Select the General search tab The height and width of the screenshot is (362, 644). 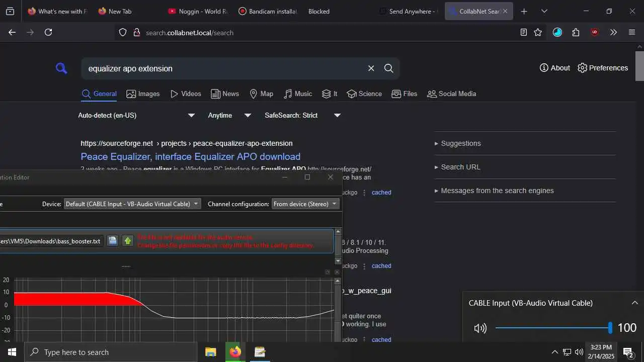99,94
